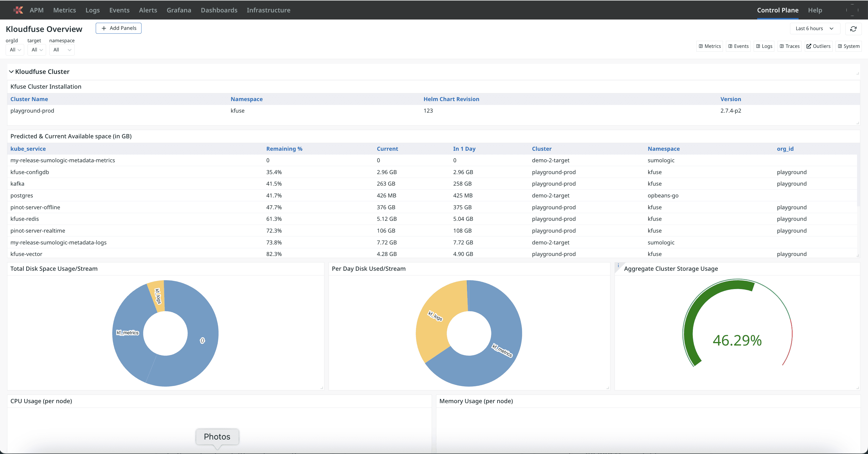Open the orgId filter dropdown
The image size is (868, 454).
coord(15,50)
